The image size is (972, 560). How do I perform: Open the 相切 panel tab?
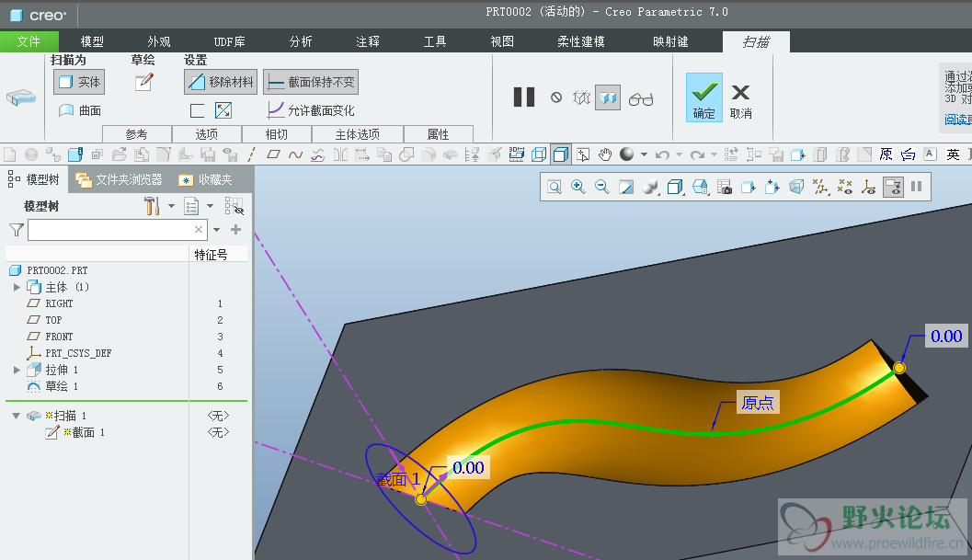pyautogui.click(x=277, y=134)
